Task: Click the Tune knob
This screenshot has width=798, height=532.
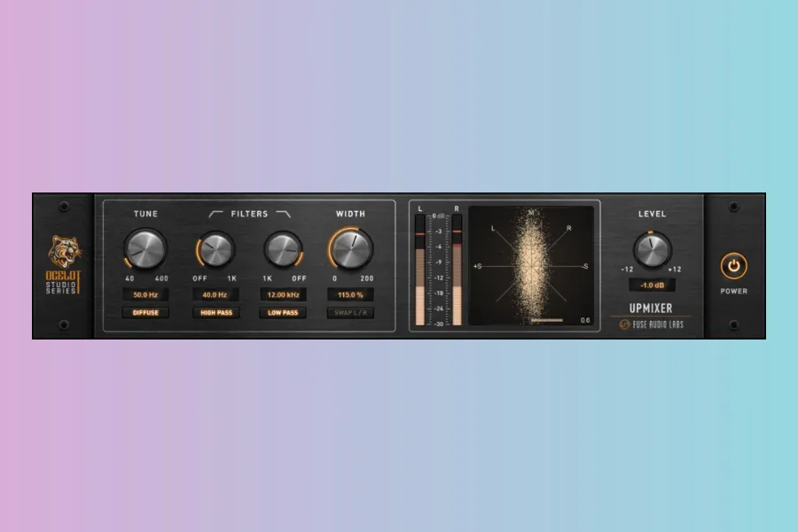Action: click(x=145, y=249)
